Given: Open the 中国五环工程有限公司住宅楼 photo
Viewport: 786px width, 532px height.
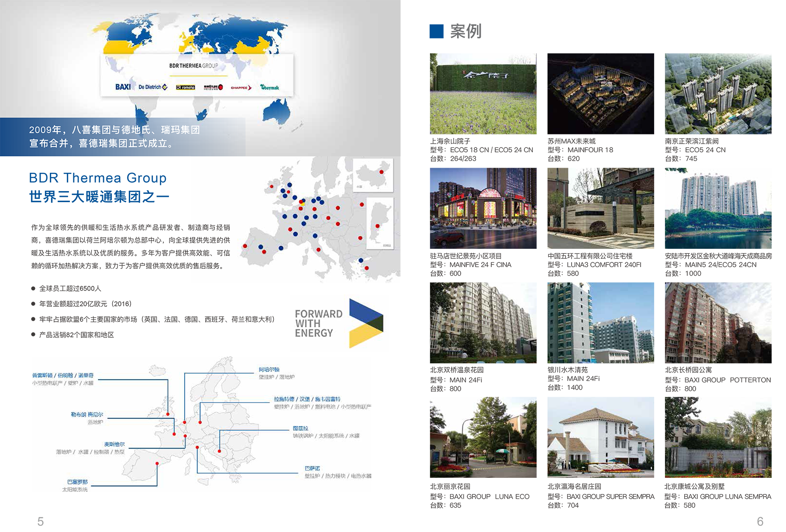Looking at the screenshot, I should (600, 208).
